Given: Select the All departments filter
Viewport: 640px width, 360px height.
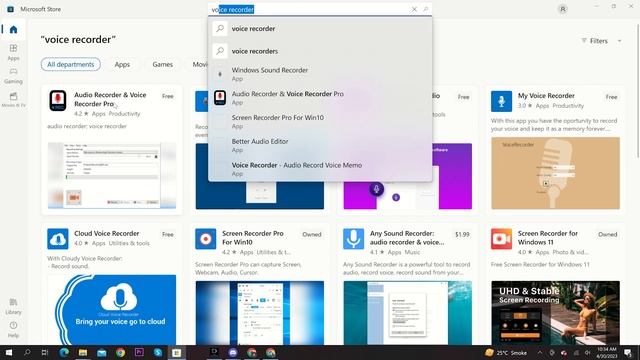Looking at the screenshot, I should pyautogui.click(x=71, y=64).
